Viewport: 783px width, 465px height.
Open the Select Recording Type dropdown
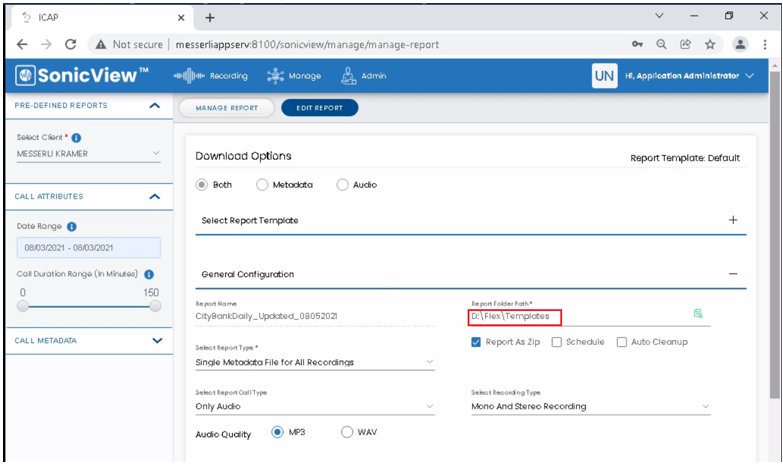pos(591,407)
